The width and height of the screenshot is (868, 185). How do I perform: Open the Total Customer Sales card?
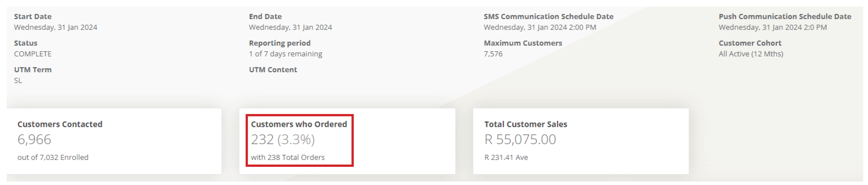pyautogui.click(x=580, y=141)
